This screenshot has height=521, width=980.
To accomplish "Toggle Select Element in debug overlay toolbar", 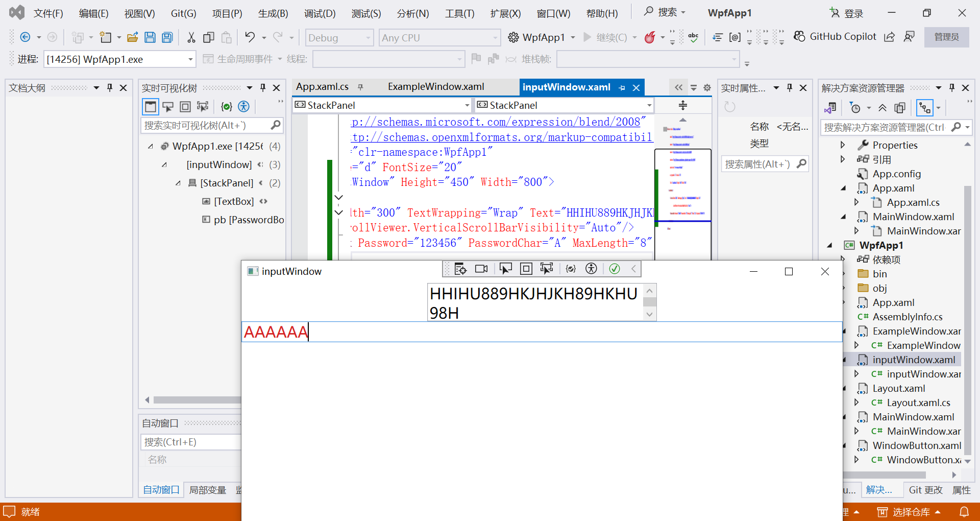I will 506,269.
